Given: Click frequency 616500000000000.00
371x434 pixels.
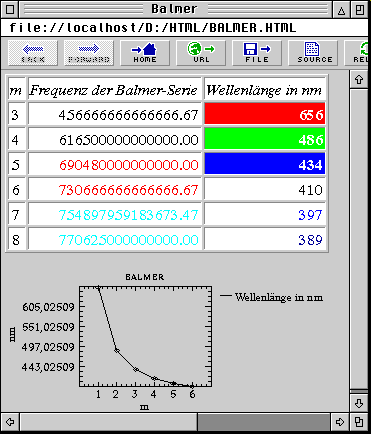Looking at the screenshot, I should pyautogui.click(x=129, y=140).
